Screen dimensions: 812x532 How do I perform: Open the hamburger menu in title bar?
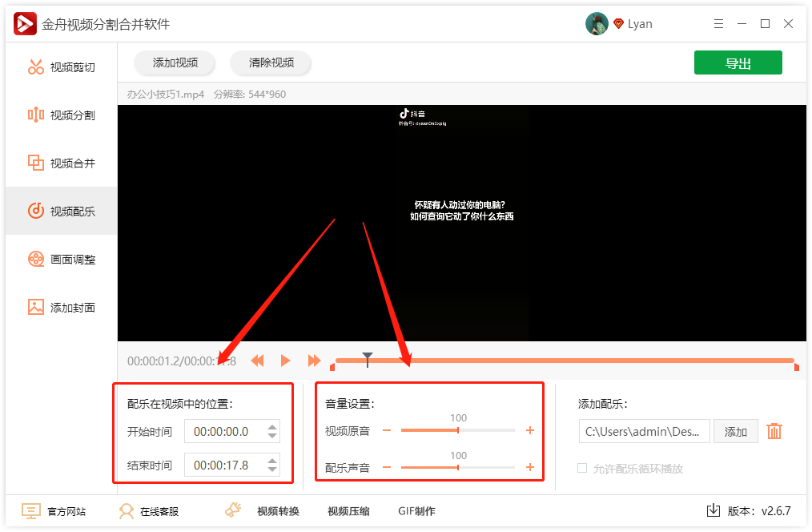tap(718, 24)
